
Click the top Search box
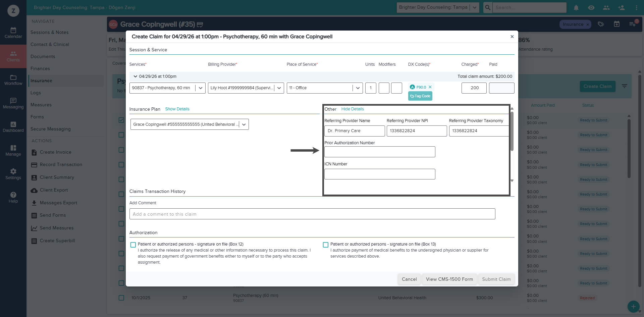[529, 7]
